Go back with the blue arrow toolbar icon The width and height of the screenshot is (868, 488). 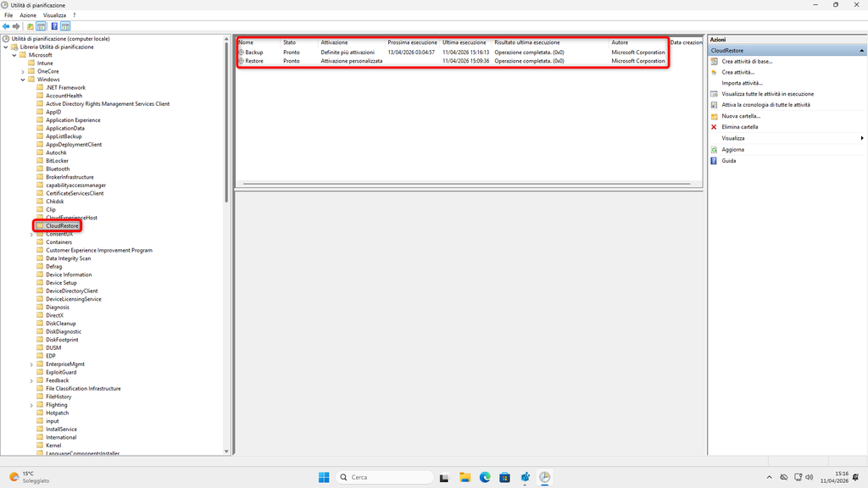6,26
